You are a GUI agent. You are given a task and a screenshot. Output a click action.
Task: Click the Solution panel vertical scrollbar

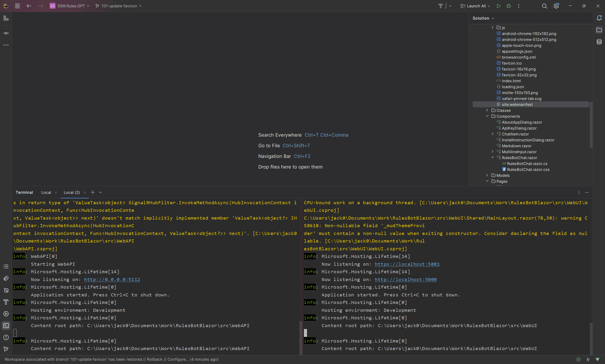coord(591,125)
